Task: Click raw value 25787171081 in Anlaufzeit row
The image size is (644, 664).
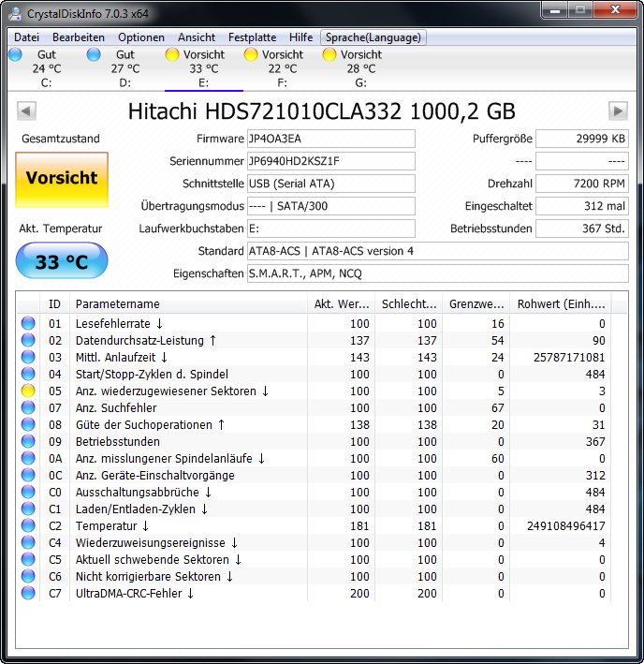Action: click(569, 358)
